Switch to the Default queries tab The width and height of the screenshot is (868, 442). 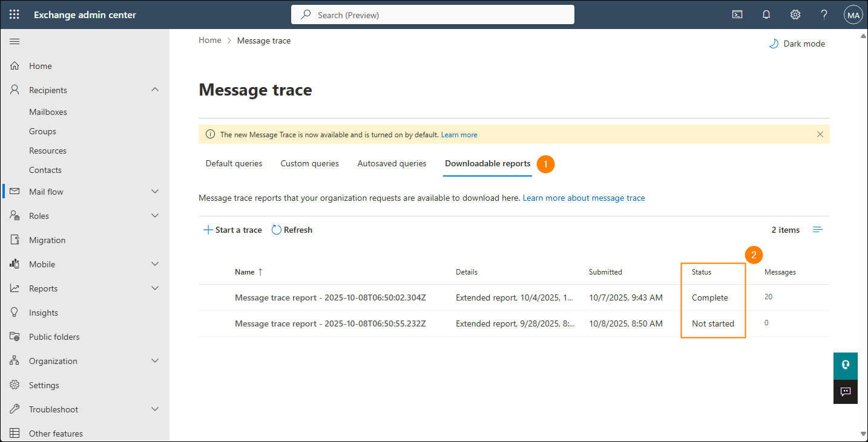click(234, 163)
